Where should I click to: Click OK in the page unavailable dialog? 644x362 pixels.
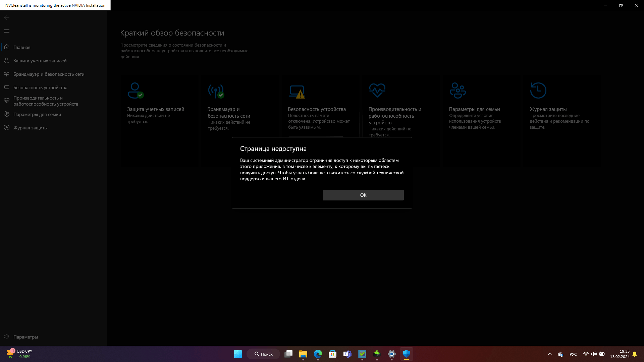363,195
